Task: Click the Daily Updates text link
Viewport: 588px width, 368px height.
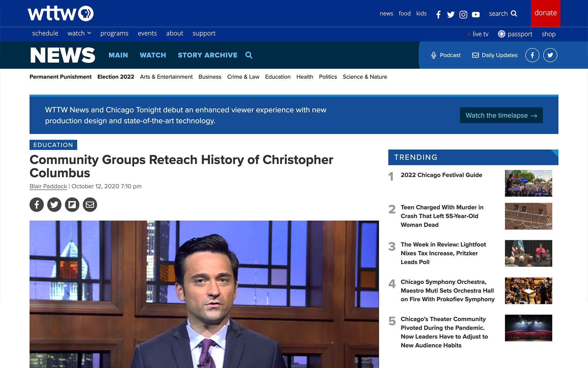Action: coord(499,55)
